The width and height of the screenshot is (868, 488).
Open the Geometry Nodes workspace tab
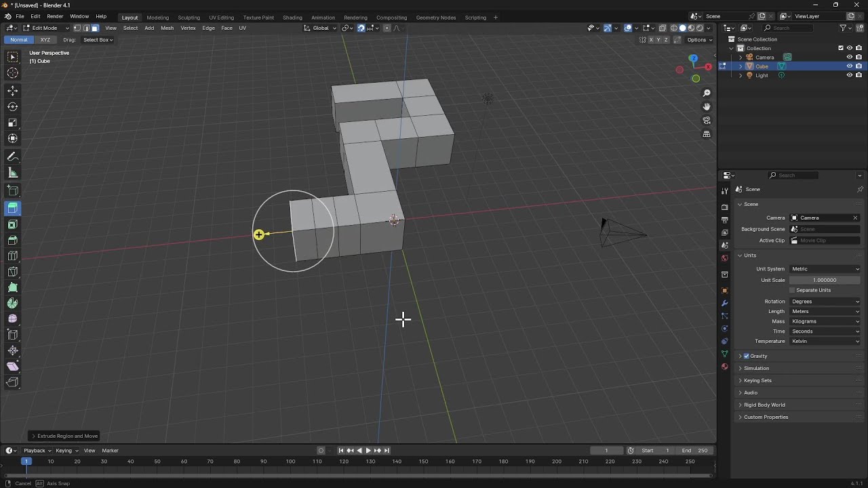(x=436, y=18)
